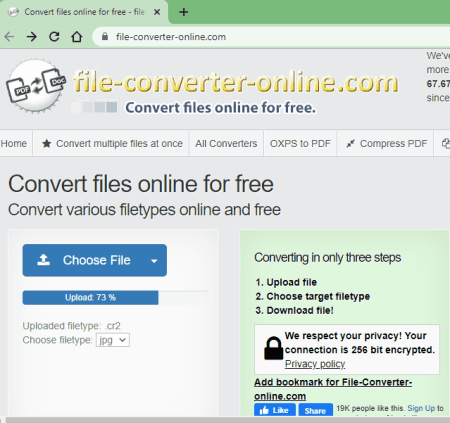
Task: Click the file-converter-online logo image
Action: click(36, 86)
